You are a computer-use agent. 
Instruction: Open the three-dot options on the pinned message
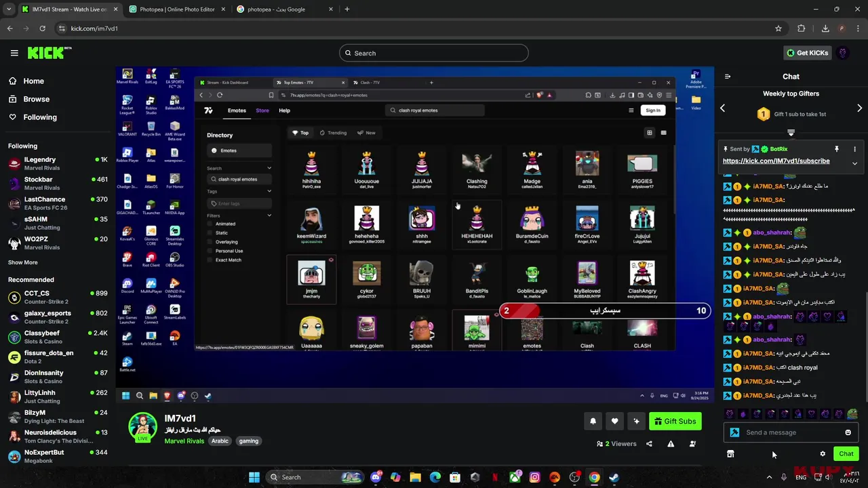(854, 149)
